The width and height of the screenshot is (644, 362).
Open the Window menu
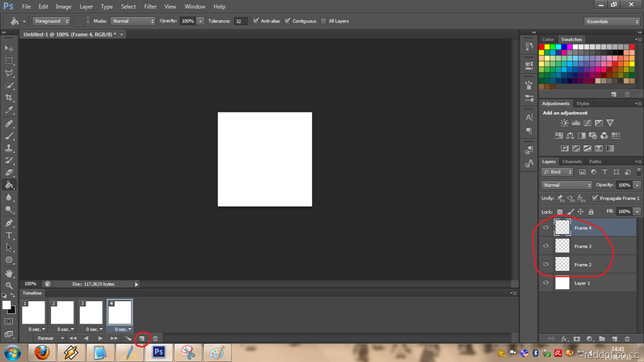coord(195,6)
